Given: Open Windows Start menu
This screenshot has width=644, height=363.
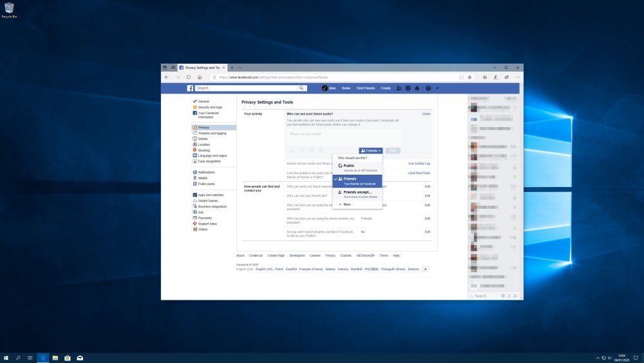Looking at the screenshot, I should click(x=6, y=358).
